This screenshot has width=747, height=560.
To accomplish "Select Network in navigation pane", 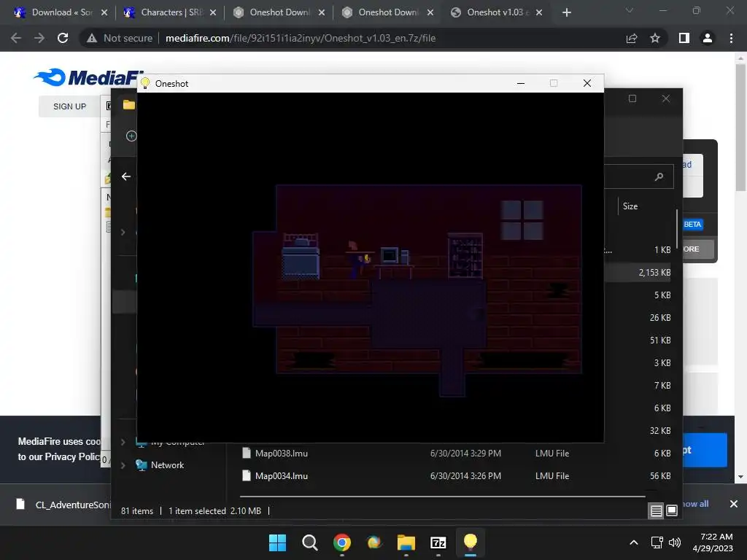I will 167,465.
